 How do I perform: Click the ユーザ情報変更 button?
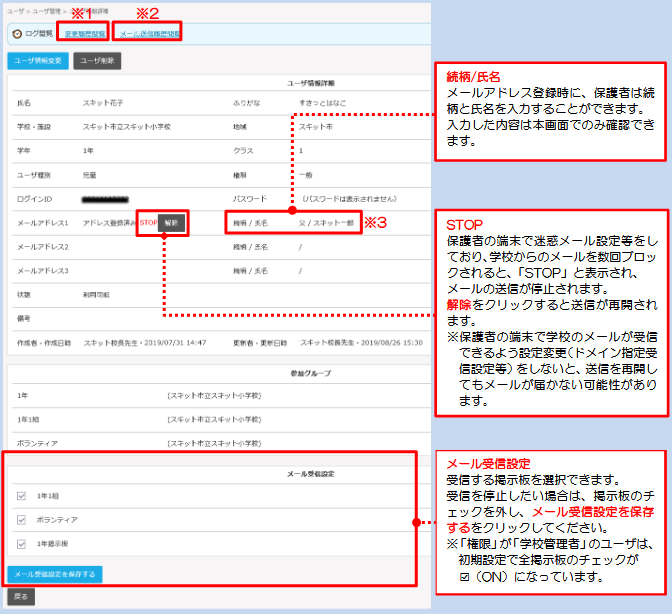(x=38, y=61)
